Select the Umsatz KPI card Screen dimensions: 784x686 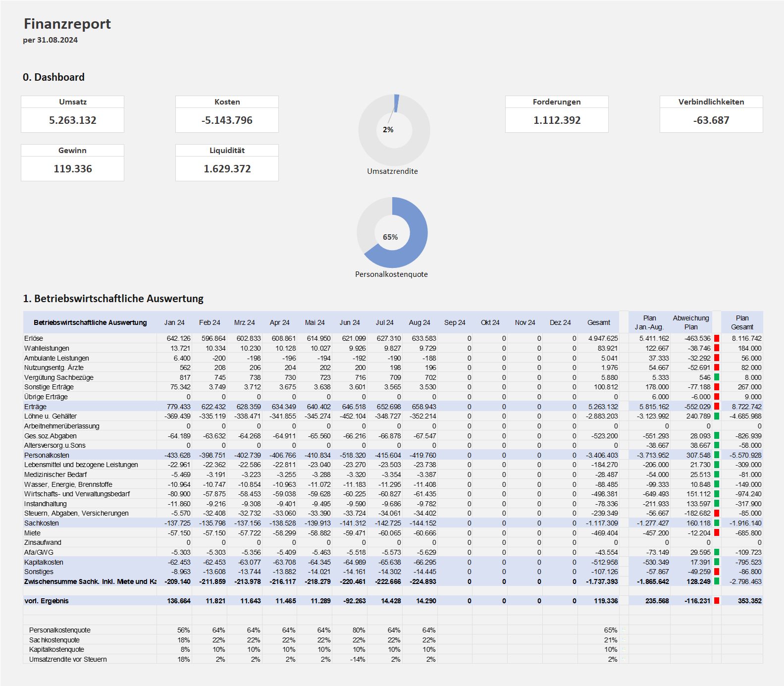(x=72, y=114)
